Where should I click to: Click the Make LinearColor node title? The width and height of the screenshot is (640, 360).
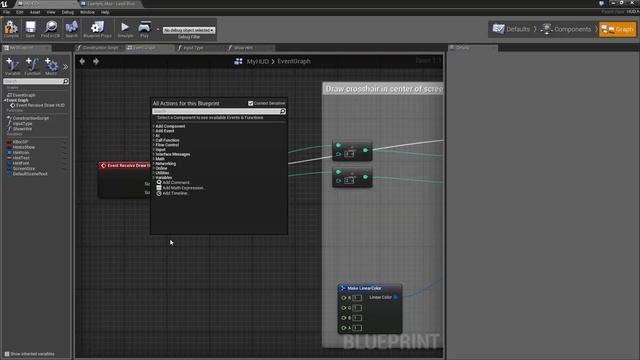[x=364, y=288]
